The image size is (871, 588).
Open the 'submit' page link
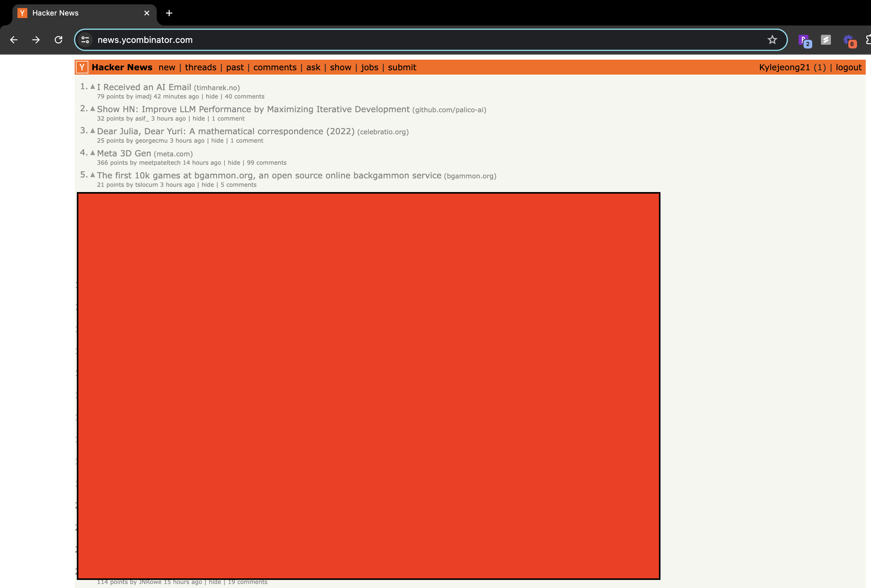(402, 67)
